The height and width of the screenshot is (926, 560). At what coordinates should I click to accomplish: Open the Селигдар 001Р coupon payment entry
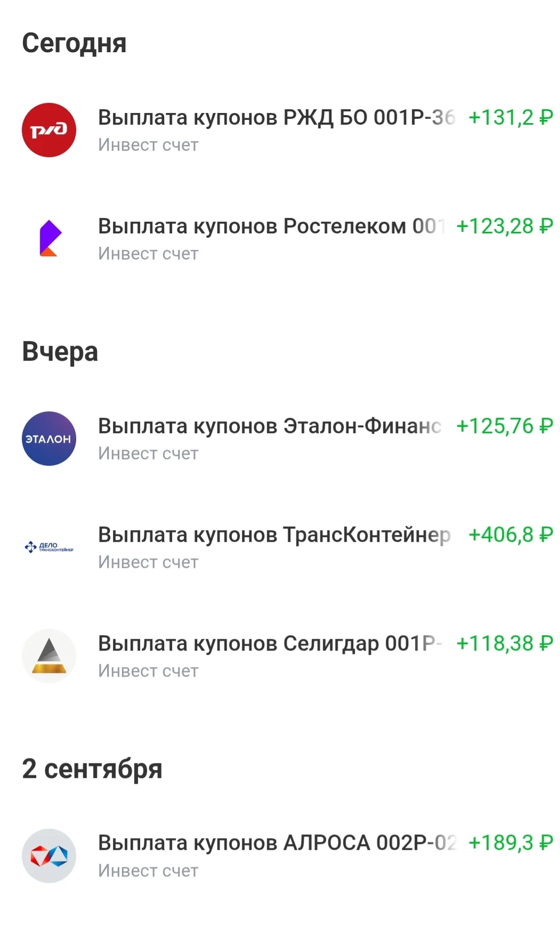pyautogui.click(x=280, y=656)
